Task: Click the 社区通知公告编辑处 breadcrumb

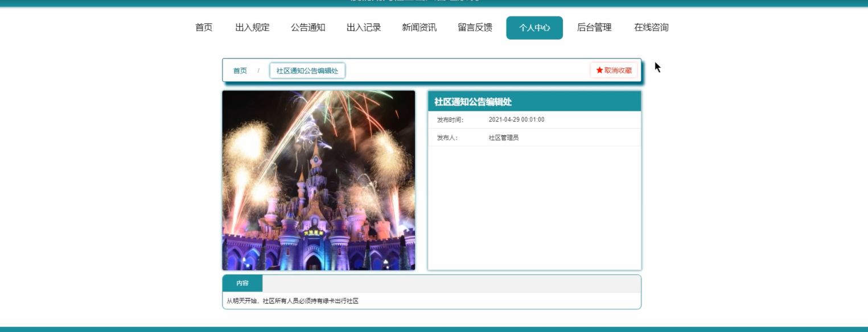Action: (307, 70)
